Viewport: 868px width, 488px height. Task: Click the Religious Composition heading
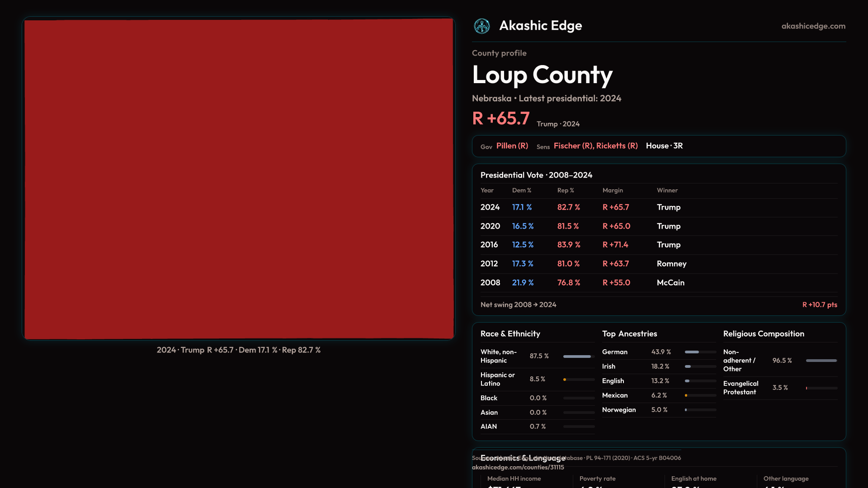[763, 334]
